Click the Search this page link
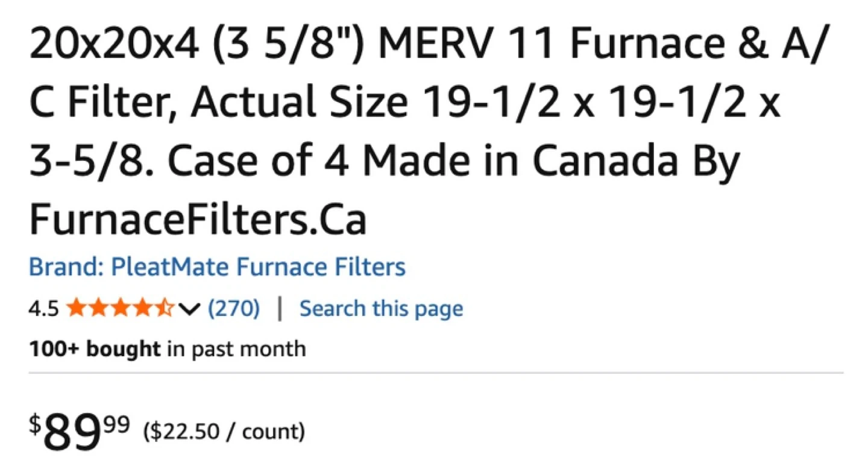The image size is (868, 472). (x=381, y=309)
